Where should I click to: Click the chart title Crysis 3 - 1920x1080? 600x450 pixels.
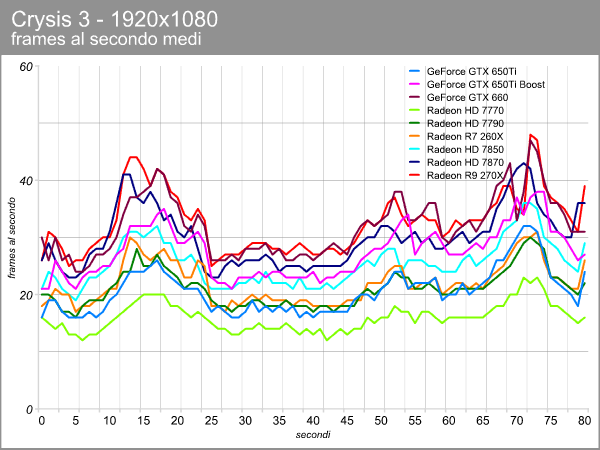[x=114, y=19]
